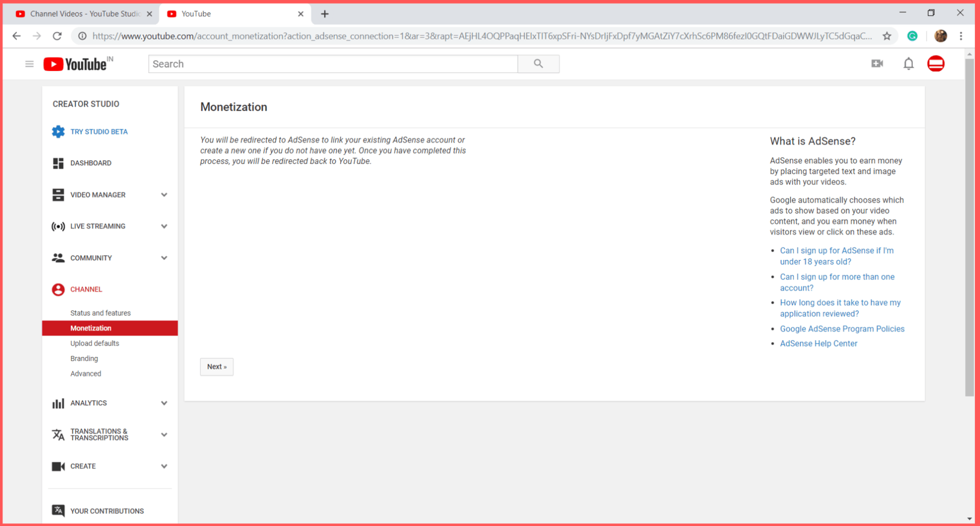Click the CHANNEL label in sidebar
The image size is (980, 526).
pos(86,289)
